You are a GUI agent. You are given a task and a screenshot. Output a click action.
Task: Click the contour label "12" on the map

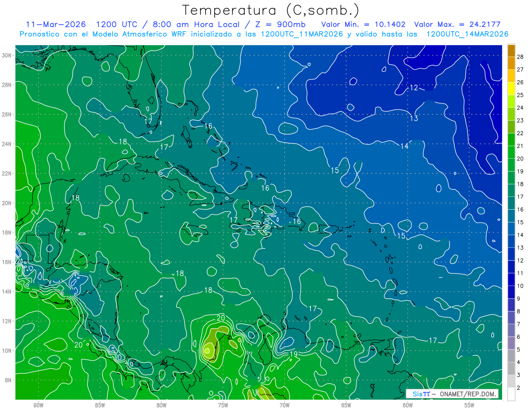[x=414, y=88]
